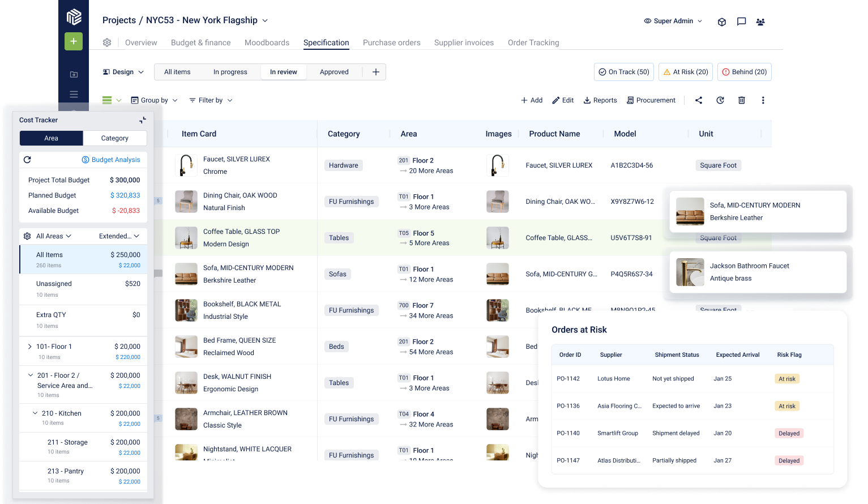Screen dimensions: 868x504
Task: Click the Bookshelf BLACK METAL item thumbnail
Action: point(186,310)
